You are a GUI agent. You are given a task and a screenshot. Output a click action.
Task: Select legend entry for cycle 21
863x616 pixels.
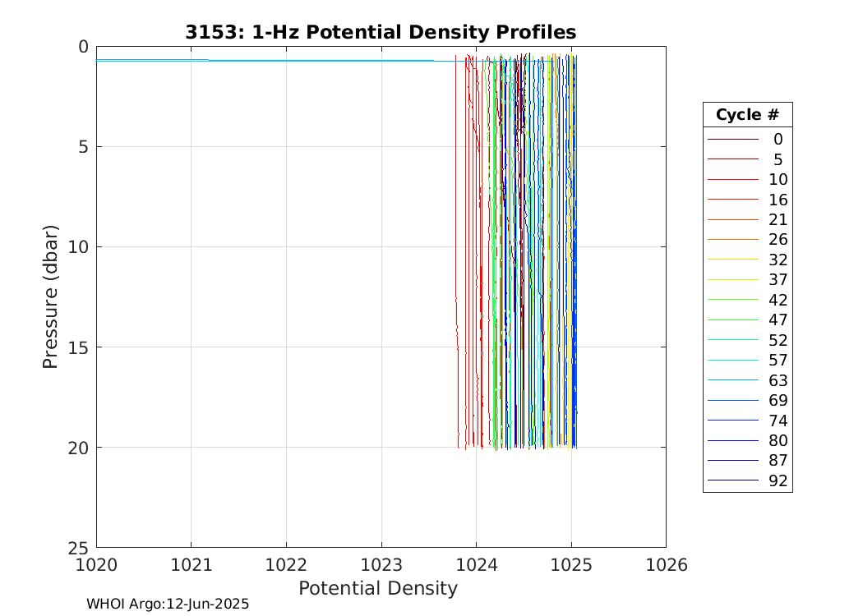coord(747,219)
